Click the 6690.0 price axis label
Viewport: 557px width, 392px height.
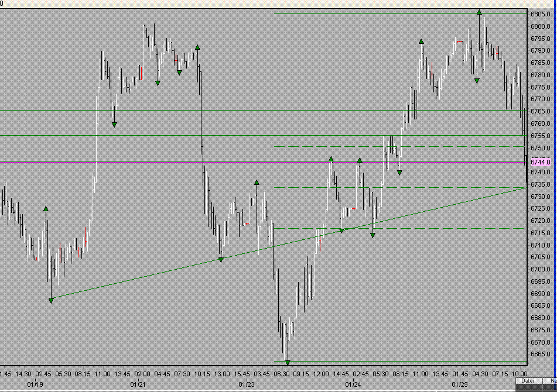[540, 294]
